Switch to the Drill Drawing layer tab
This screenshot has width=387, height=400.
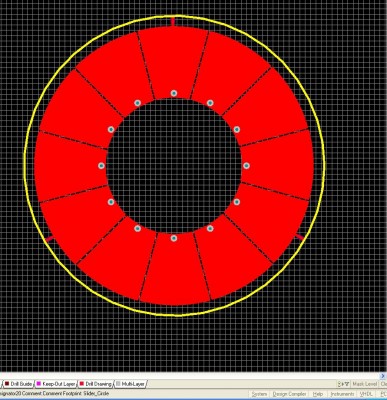tap(95, 384)
